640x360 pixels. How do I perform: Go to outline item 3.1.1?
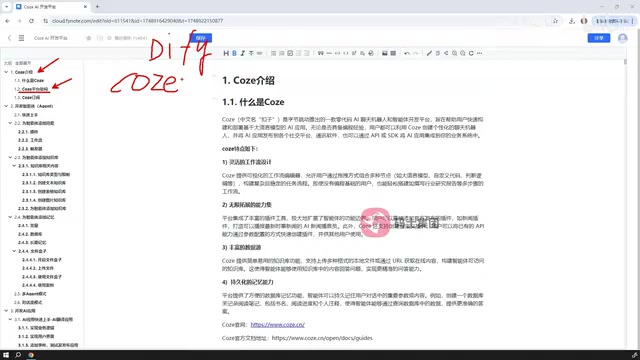(x=36, y=328)
